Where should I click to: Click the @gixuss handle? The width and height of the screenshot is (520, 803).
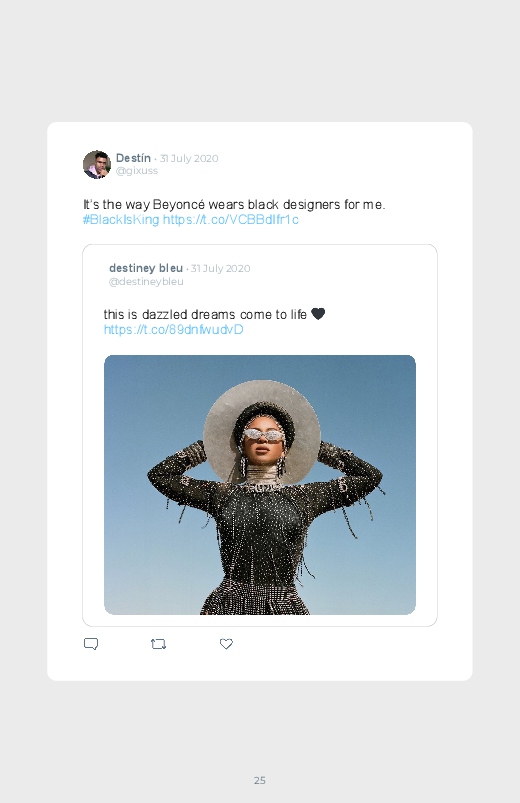pos(137,171)
